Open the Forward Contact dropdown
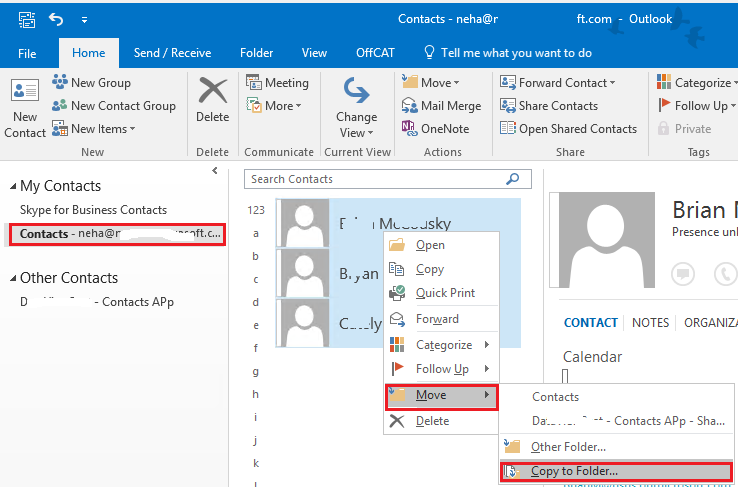 pos(558,83)
